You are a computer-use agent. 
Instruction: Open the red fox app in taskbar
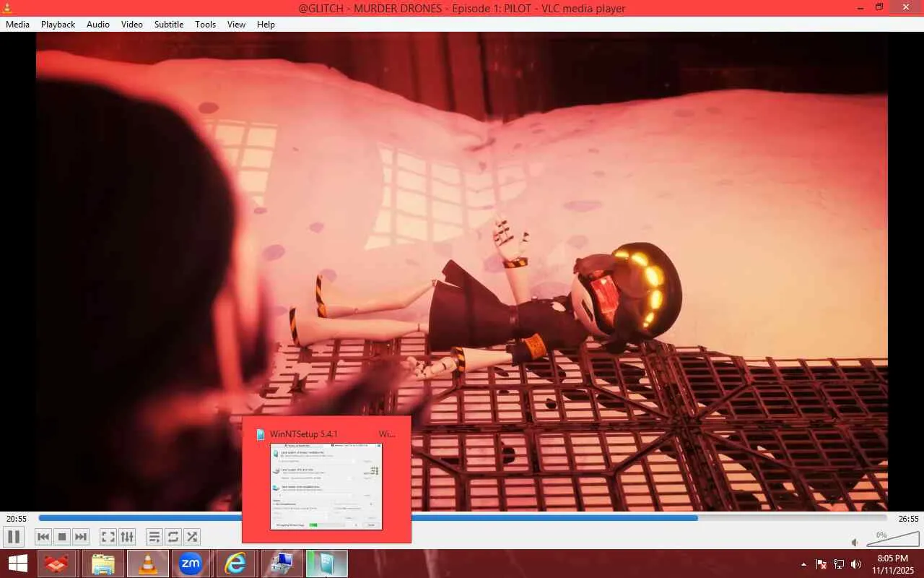58,564
